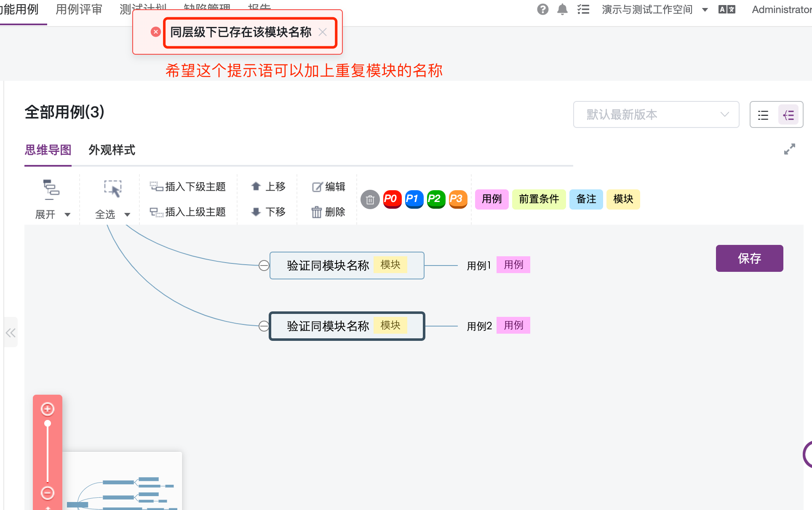
Task: Click the zoom-out minus icon
Action: [x=48, y=493]
